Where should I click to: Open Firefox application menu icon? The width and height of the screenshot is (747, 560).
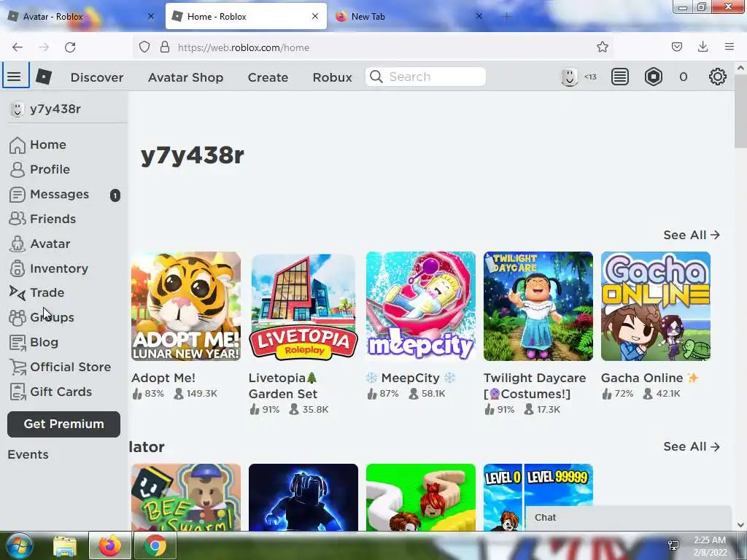[x=729, y=47]
